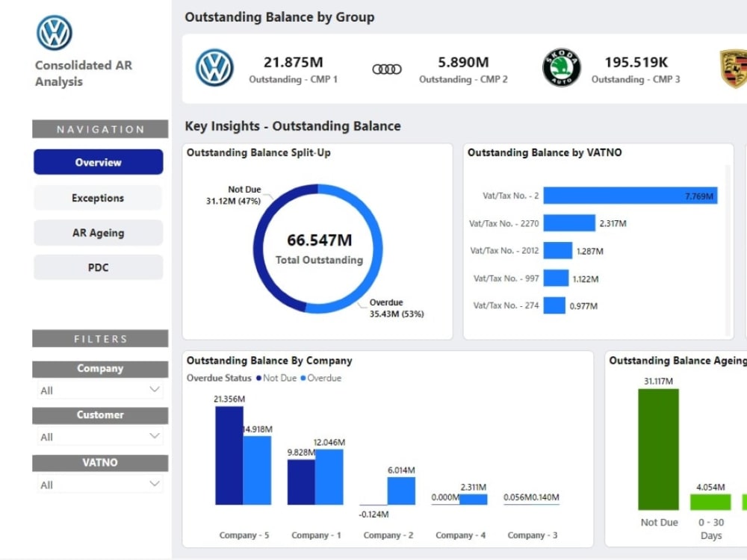
Task: Click the green Not Due ageing bar 31.117M
Action: point(658,449)
